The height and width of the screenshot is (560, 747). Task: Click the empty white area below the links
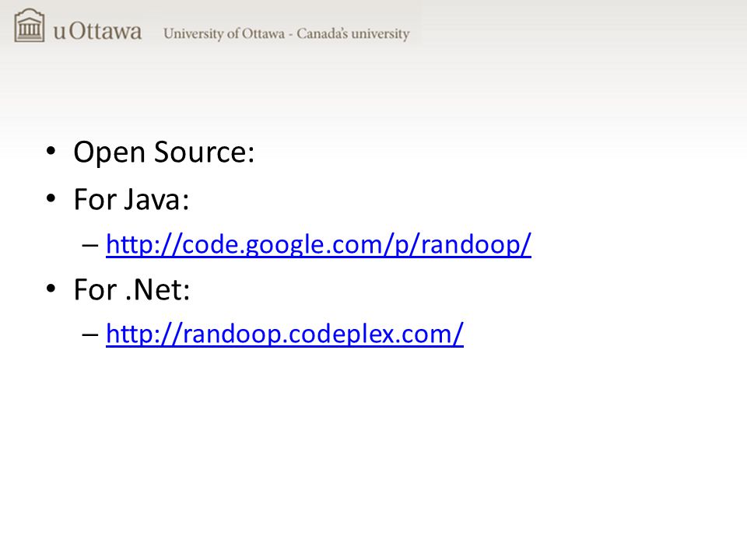click(373, 453)
